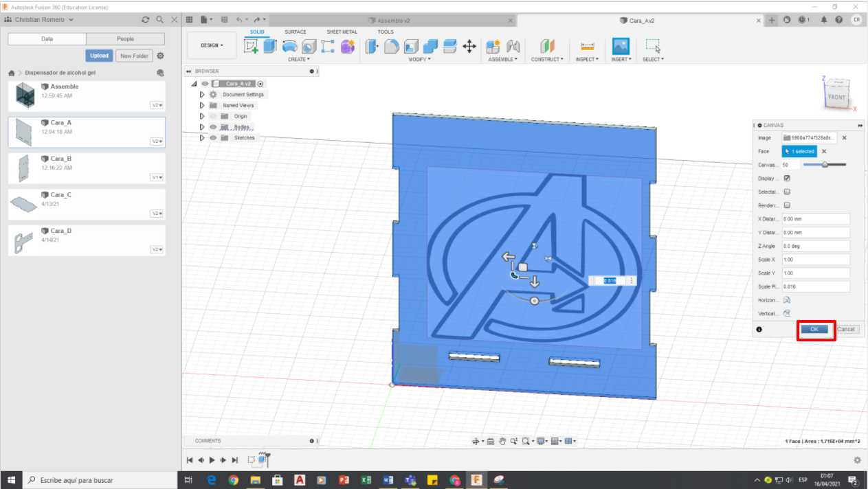The height and width of the screenshot is (489, 868).
Task: Open the DESIGN workspace dropdown
Action: 212,45
